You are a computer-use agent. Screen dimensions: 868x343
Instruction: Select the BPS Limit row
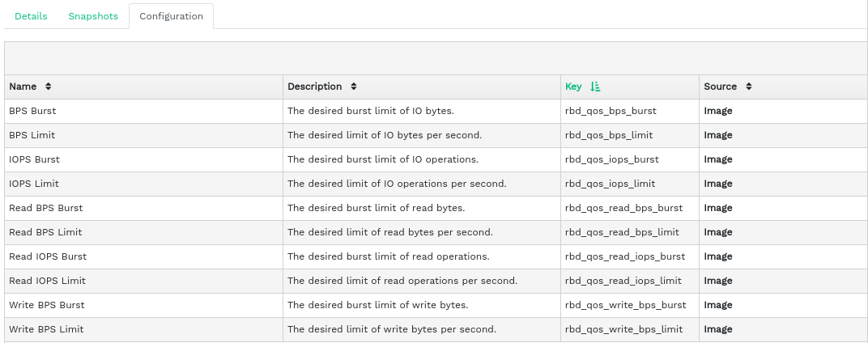[32, 135]
